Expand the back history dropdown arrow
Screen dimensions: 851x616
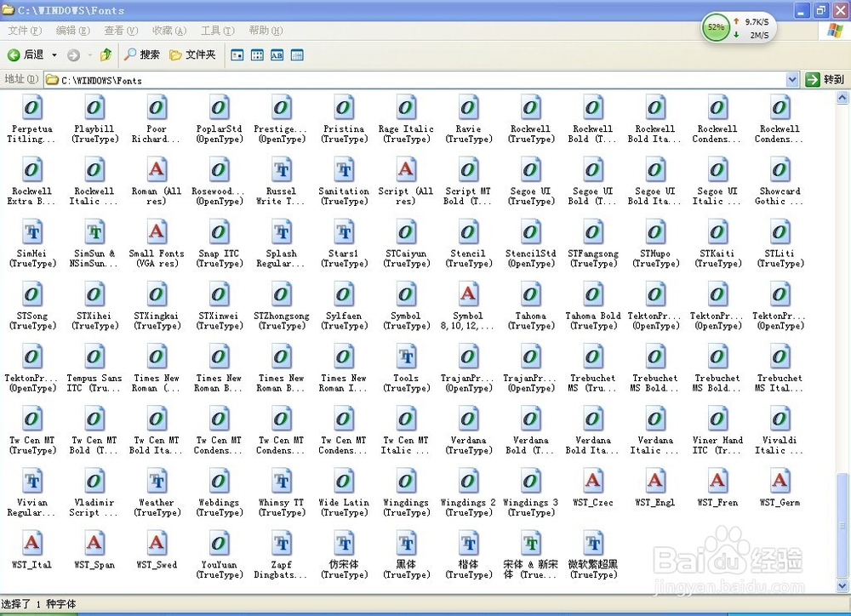pos(54,54)
